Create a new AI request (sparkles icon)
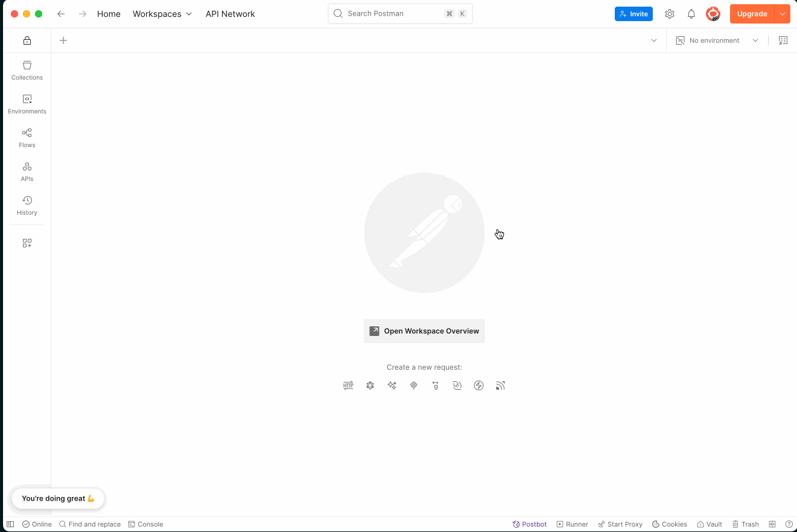Viewport: 797px width, 532px height. click(x=392, y=385)
